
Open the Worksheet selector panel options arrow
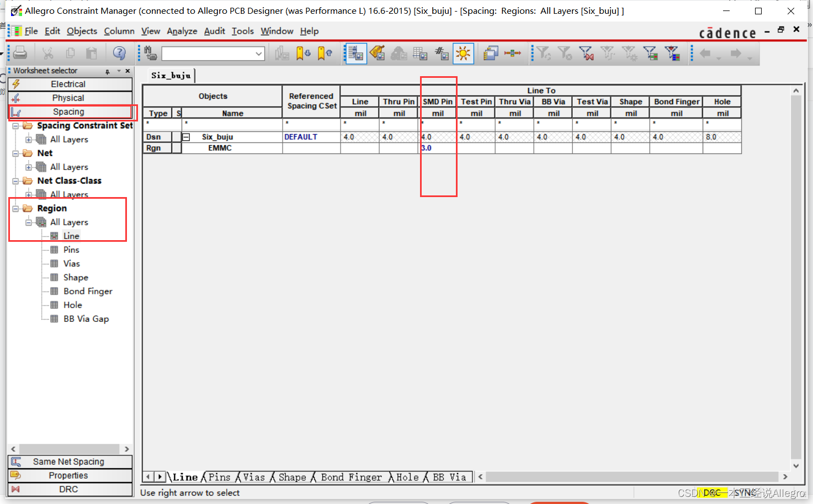(119, 71)
